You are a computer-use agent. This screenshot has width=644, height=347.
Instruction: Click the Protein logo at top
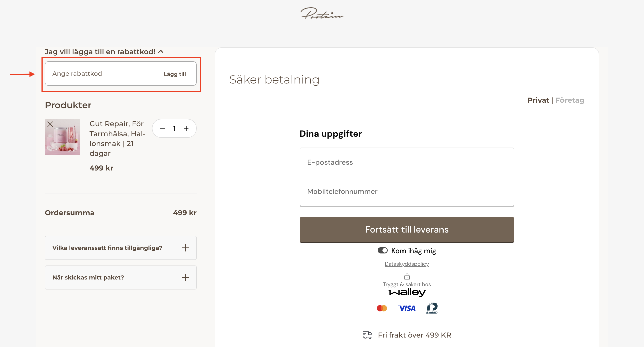[x=322, y=13]
